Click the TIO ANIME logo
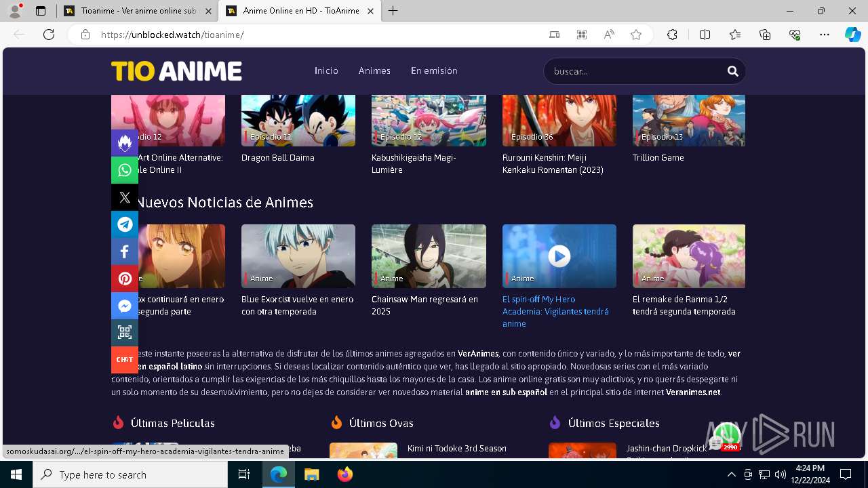Viewport: 868px width, 488px height. (x=177, y=71)
